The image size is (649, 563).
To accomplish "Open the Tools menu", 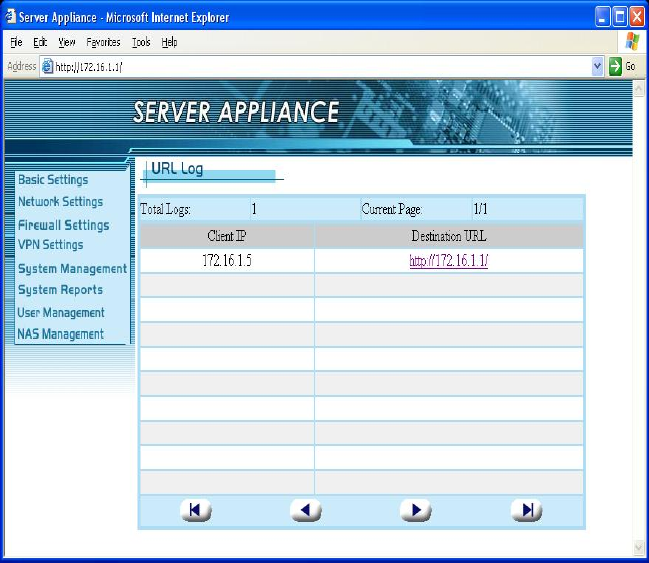I will pyautogui.click(x=141, y=42).
